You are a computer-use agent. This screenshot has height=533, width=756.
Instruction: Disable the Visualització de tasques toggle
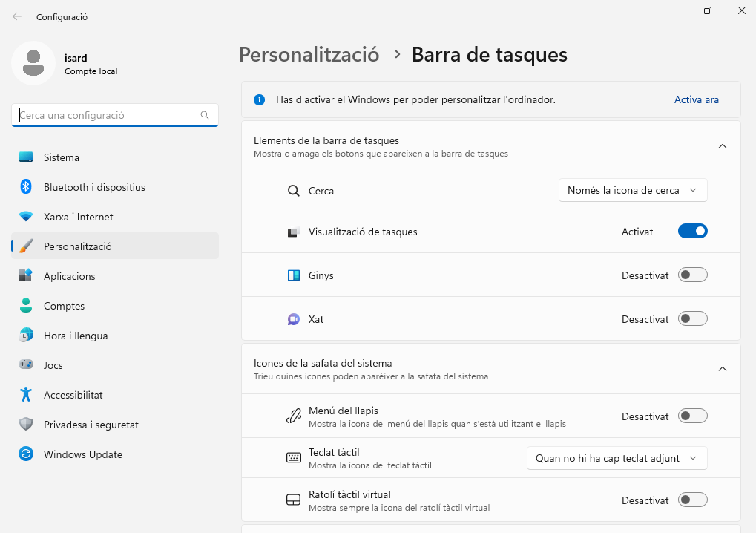[x=692, y=232]
